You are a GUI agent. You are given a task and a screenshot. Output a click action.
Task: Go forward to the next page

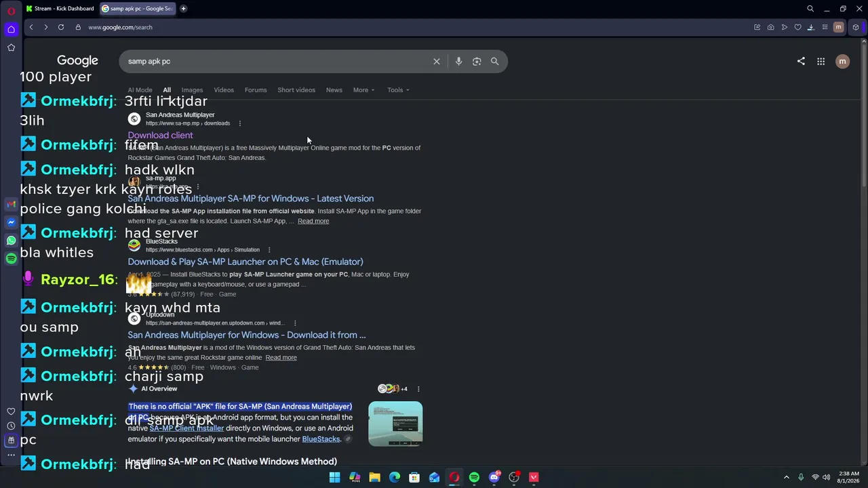click(45, 27)
